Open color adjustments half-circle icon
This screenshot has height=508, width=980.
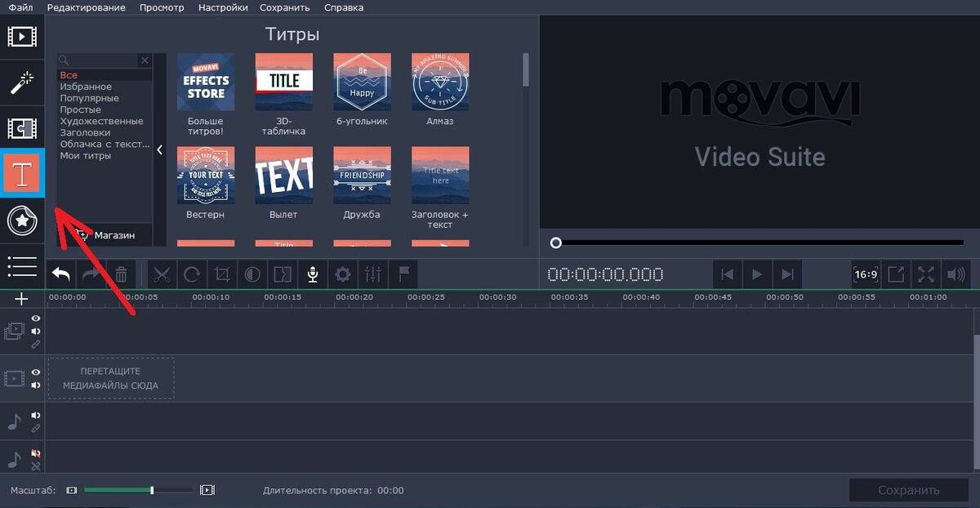tap(252, 274)
